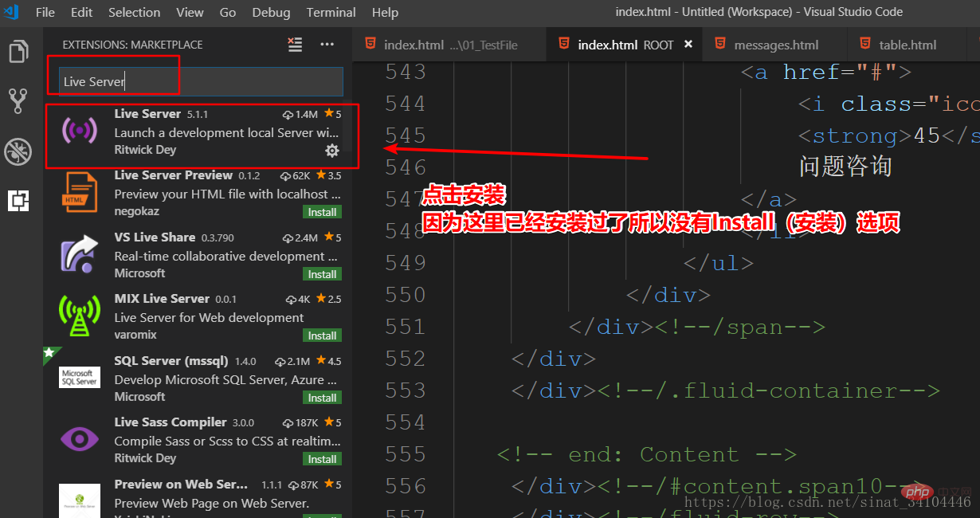The image size is (980, 518).
Task: Open More Actions menu in Extensions panel
Action: 327,45
